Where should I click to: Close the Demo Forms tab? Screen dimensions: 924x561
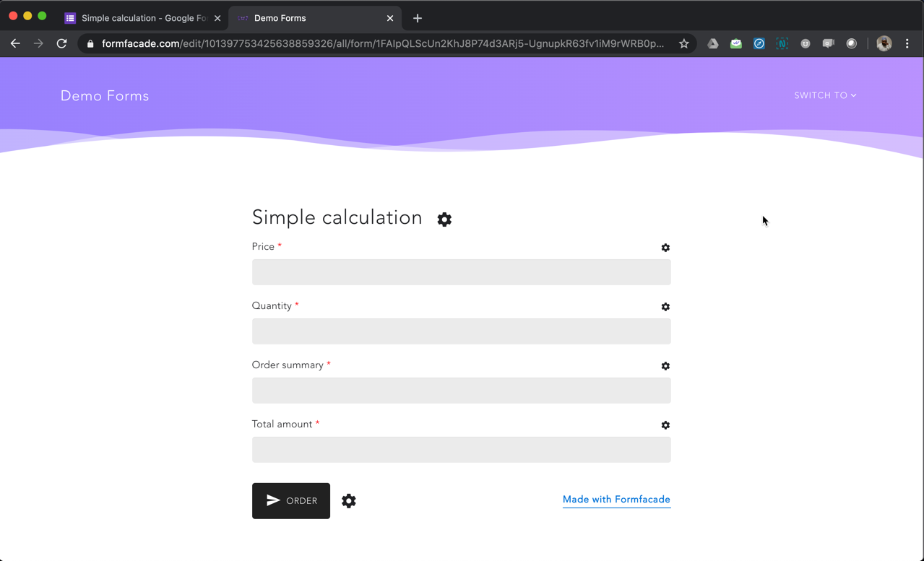click(390, 18)
